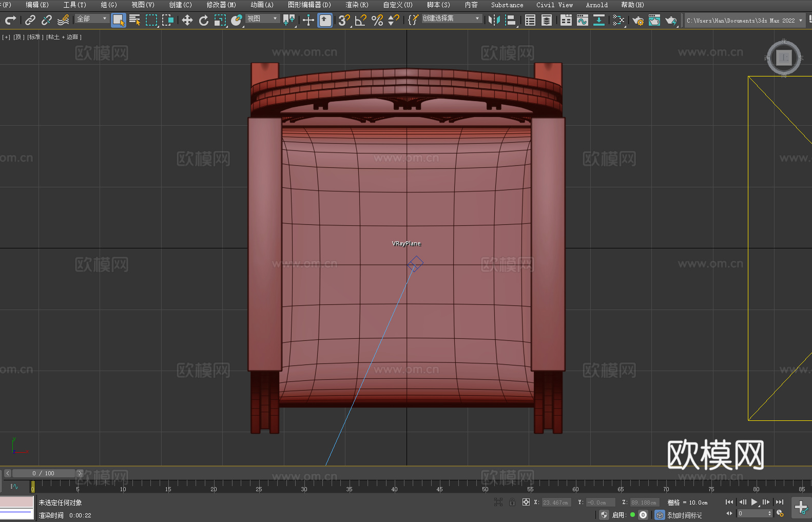Toggle the Selection Lock padlock
The image size is (812, 522).
[512, 502]
